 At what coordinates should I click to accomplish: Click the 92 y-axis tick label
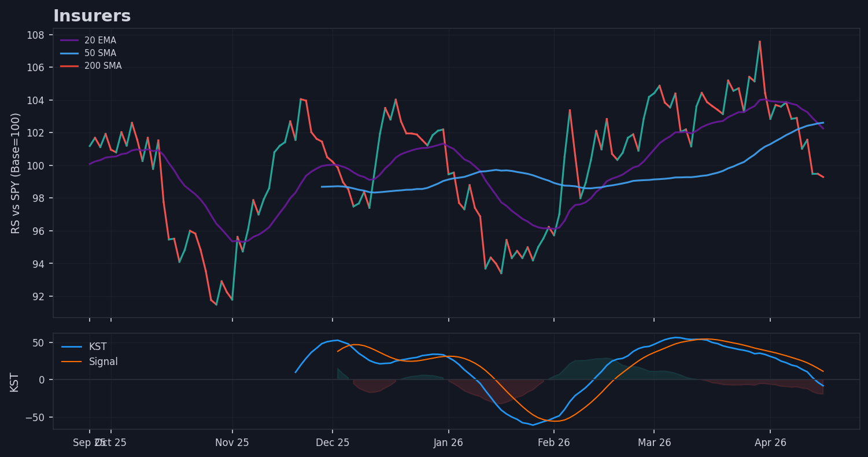coord(40,297)
